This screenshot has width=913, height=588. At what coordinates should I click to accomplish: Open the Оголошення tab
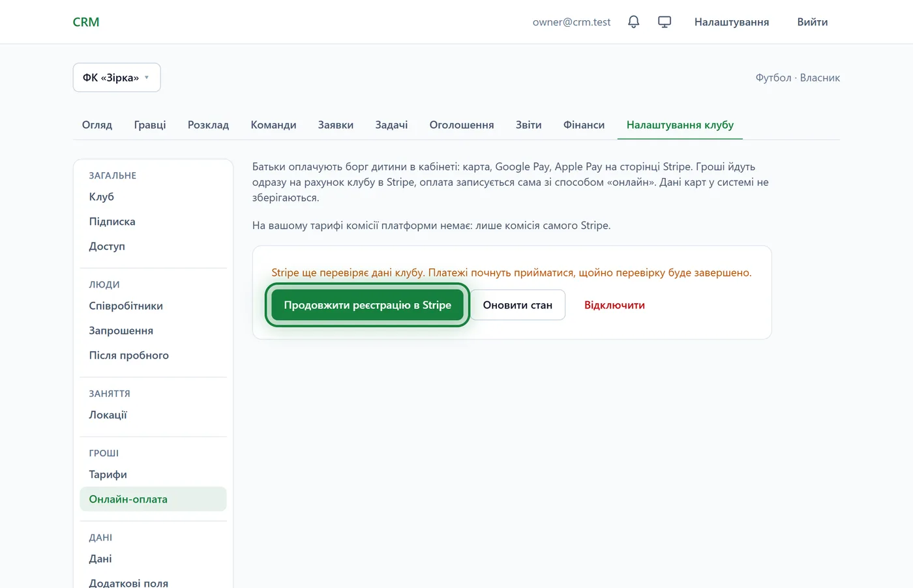point(462,125)
